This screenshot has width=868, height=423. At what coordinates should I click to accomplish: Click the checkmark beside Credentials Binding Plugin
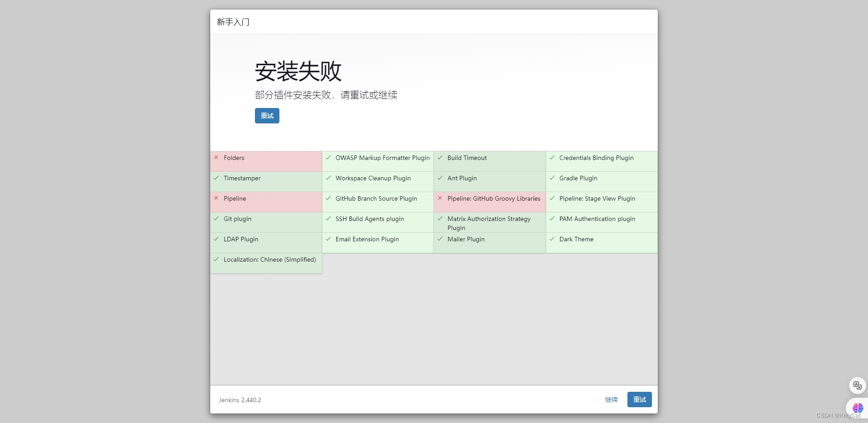coord(552,157)
